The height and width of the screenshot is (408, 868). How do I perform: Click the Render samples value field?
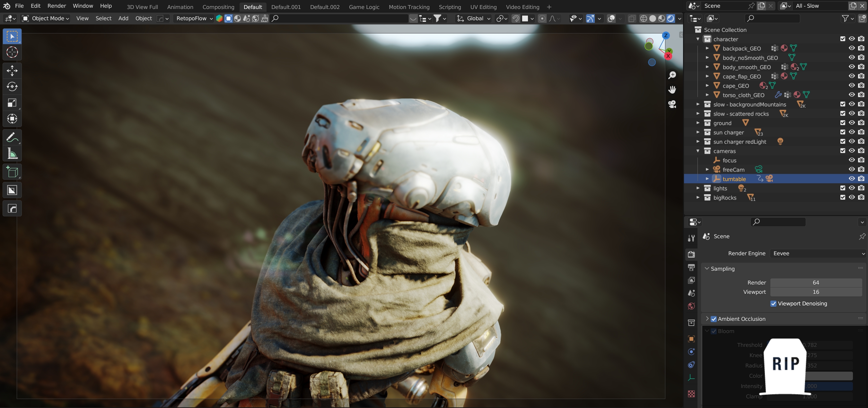point(816,283)
